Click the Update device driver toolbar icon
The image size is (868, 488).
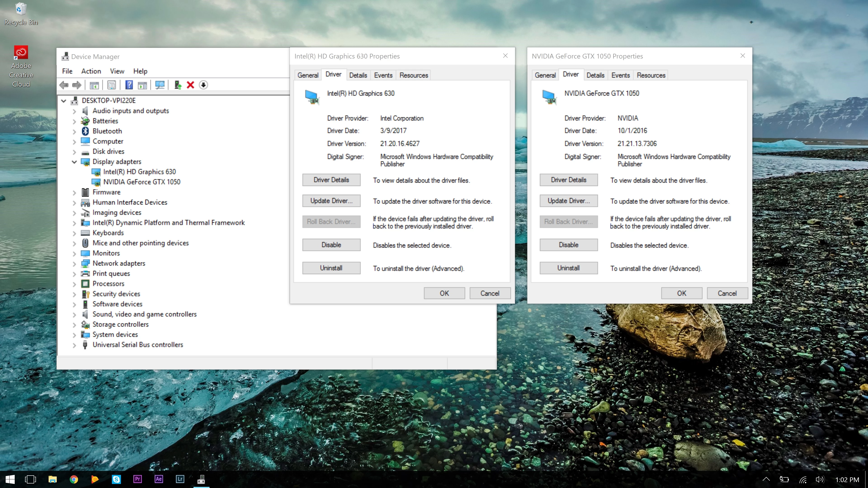pyautogui.click(x=178, y=85)
